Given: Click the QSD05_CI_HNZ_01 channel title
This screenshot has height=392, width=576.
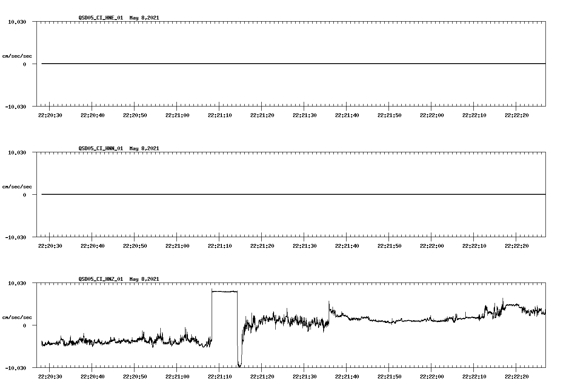Looking at the screenshot, I should pyautogui.click(x=101, y=279).
